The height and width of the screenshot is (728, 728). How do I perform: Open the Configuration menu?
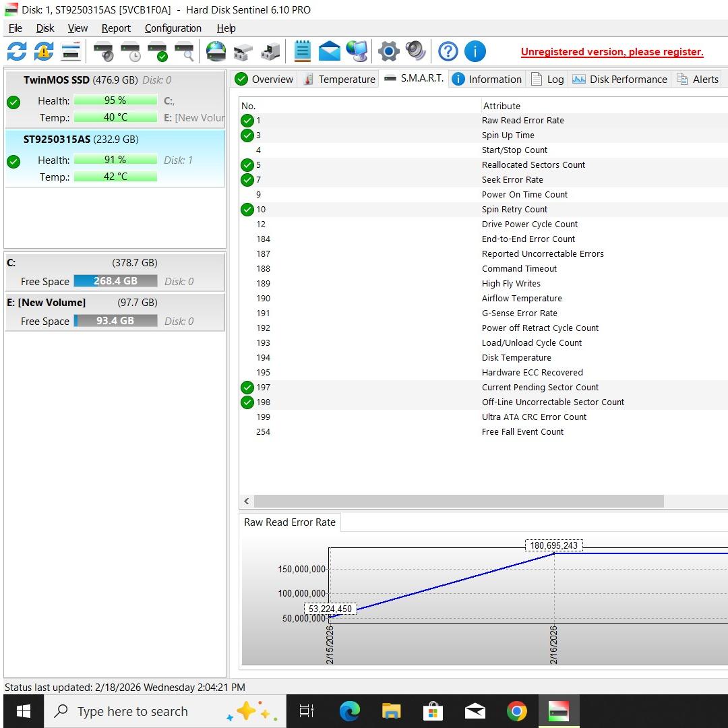click(x=173, y=28)
